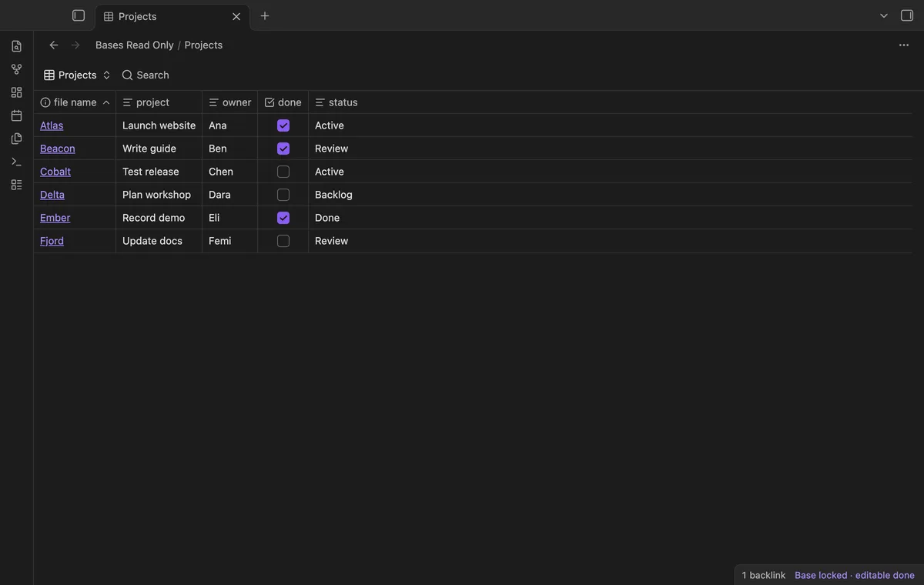Show the 1 backlink status item
Image resolution: width=924 pixels, height=585 pixels.
(x=764, y=575)
